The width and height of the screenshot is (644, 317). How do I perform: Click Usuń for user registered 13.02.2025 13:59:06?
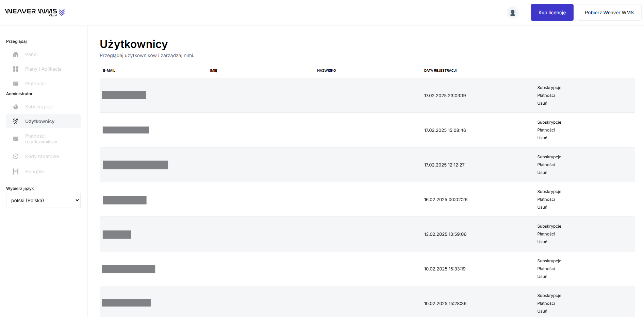pos(542,242)
